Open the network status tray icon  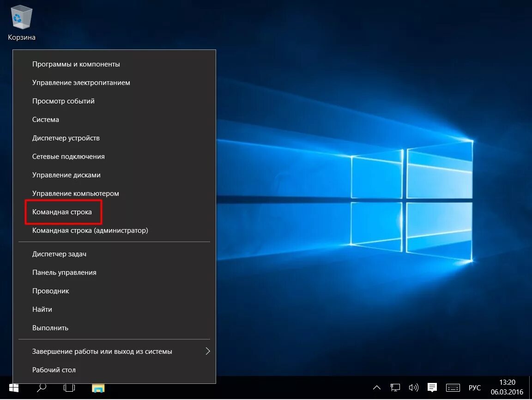395,388
